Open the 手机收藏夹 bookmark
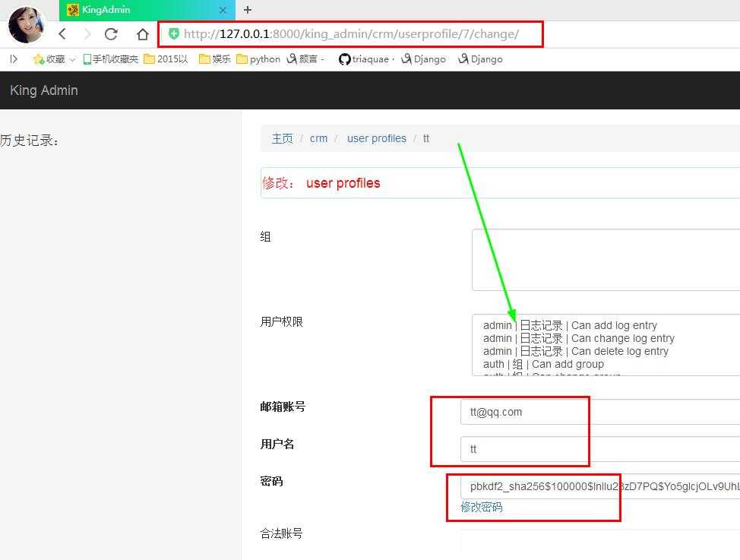Viewport: 740px width, 560px height. pos(110,59)
